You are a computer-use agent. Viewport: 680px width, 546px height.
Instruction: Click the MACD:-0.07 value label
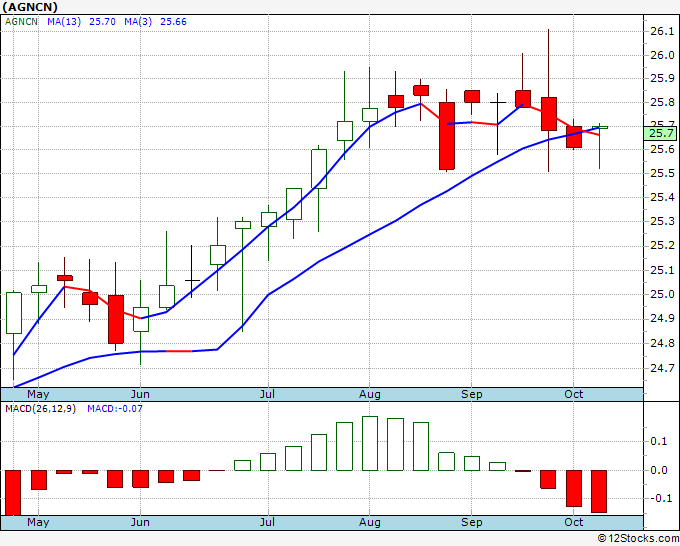(x=115, y=409)
